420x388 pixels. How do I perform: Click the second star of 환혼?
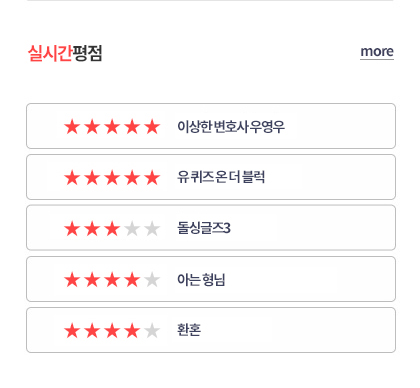[x=92, y=331]
